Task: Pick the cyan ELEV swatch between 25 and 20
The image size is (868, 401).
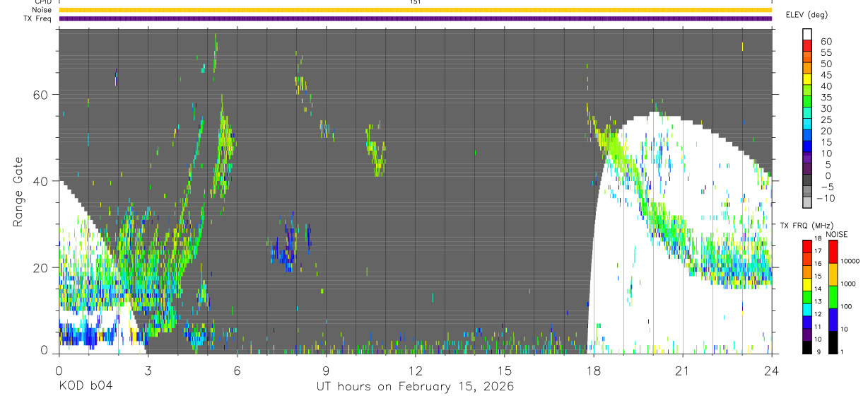Action: 808,125
